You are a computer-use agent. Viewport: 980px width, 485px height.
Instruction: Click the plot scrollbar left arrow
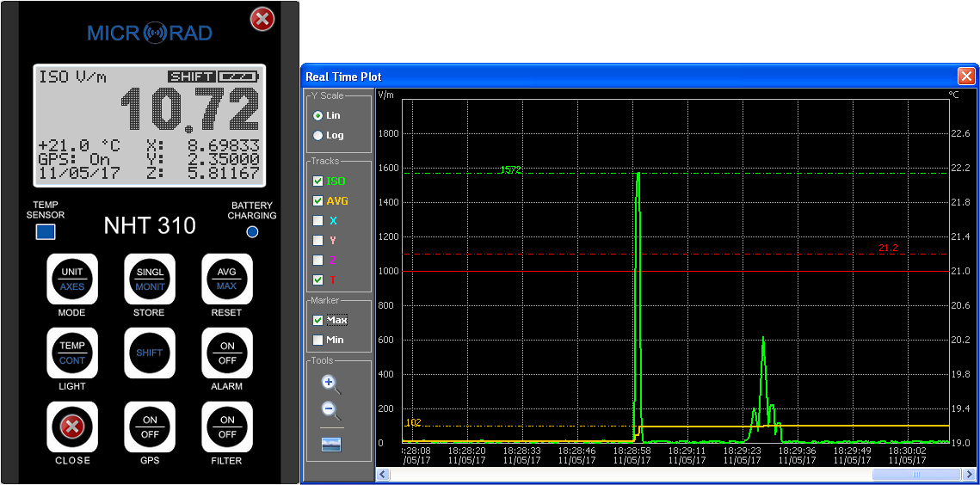pyautogui.click(x=381, y=475)
